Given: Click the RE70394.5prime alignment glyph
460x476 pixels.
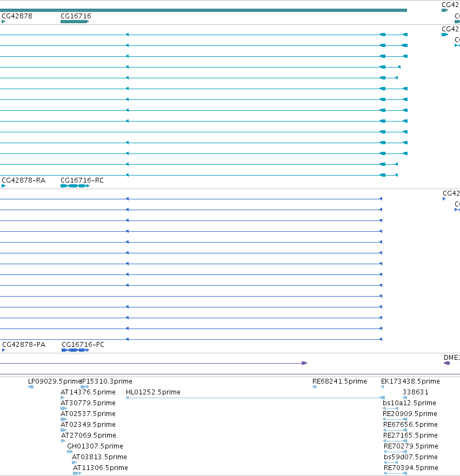Looking at the screenshot, I should pyautogui.click(x=395, y=473).
